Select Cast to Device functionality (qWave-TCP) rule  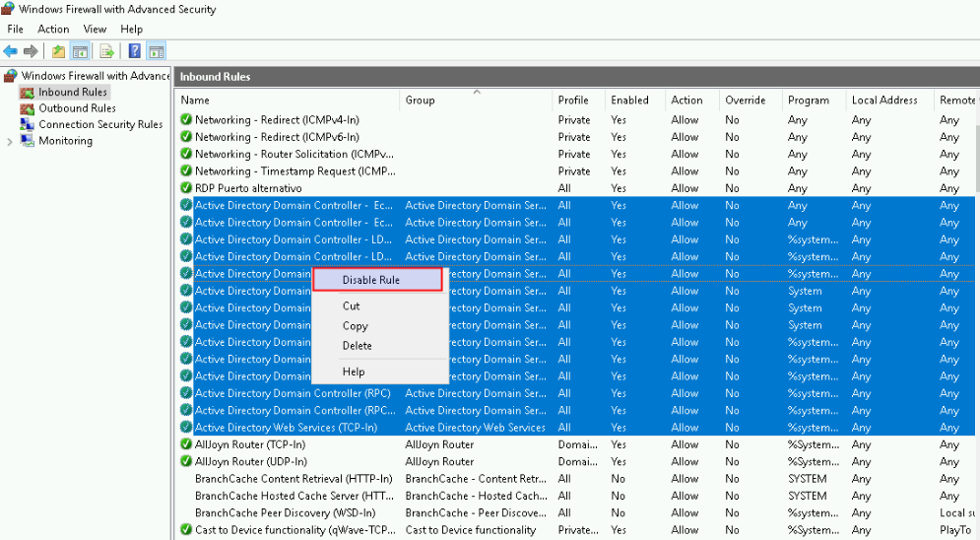coord(295,529)
